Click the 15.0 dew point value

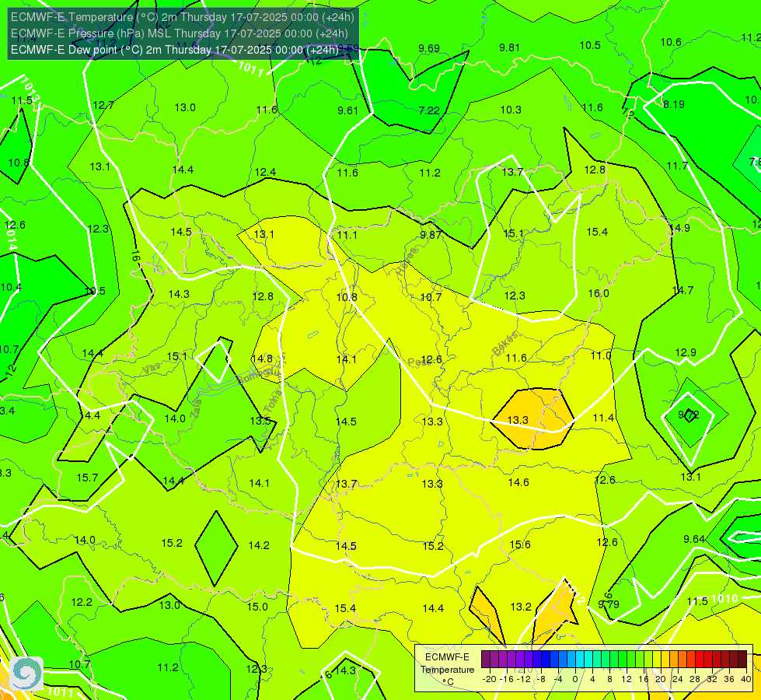coord(257,607)
